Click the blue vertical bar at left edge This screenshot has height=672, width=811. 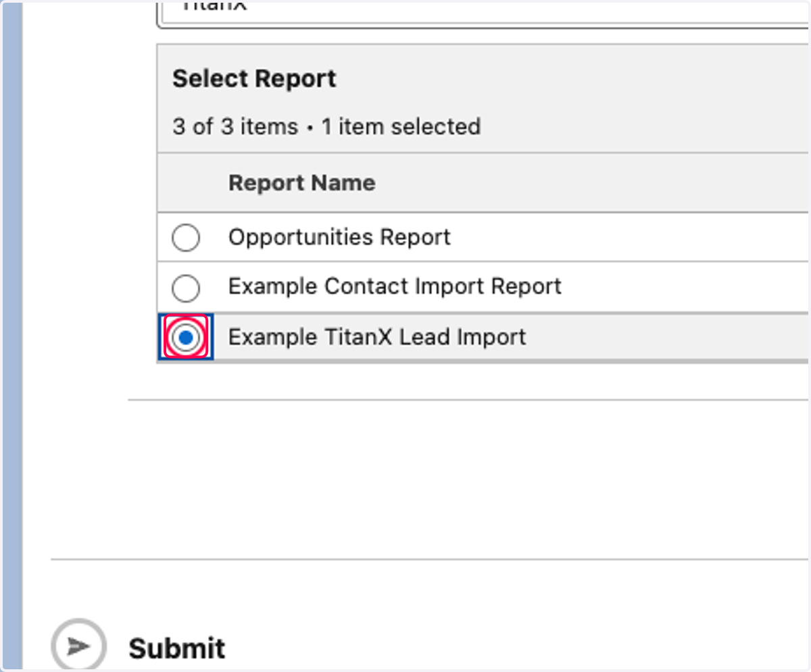[13, 336]
